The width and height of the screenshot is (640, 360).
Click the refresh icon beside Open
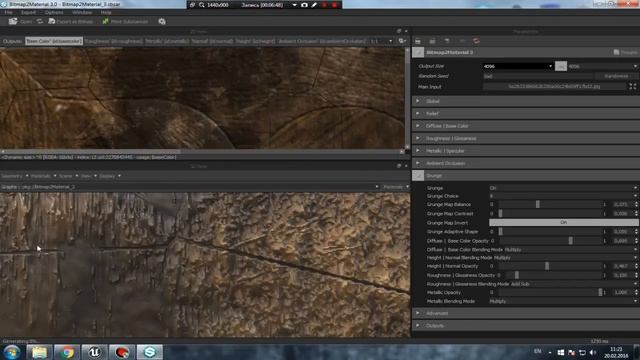40,21
